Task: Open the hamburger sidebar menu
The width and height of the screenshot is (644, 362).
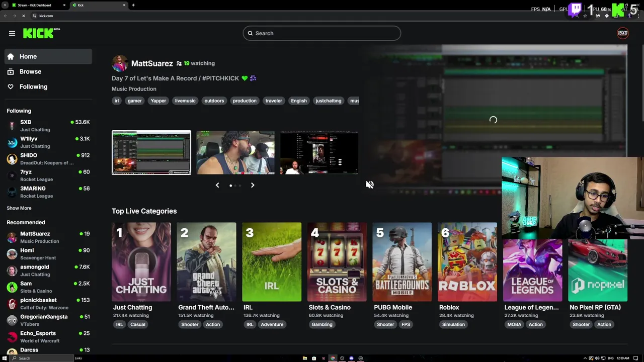Action: [x=12, y=33]
